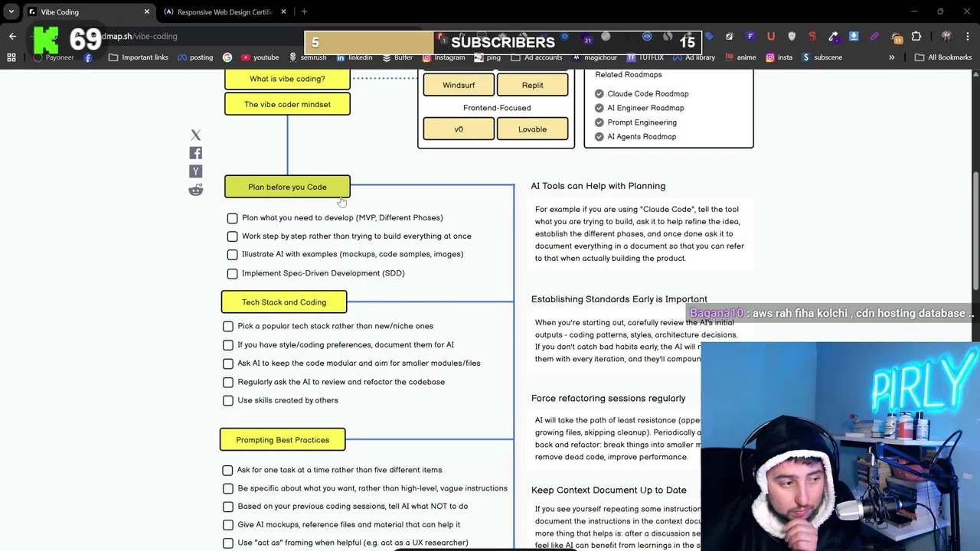The height and width of the screenshot is (551, 980).
Task: Click the red S extension icon
Action: (812, 36)
